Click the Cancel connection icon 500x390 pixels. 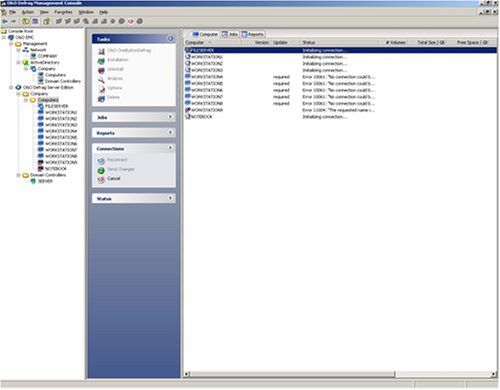coord(101,179)
